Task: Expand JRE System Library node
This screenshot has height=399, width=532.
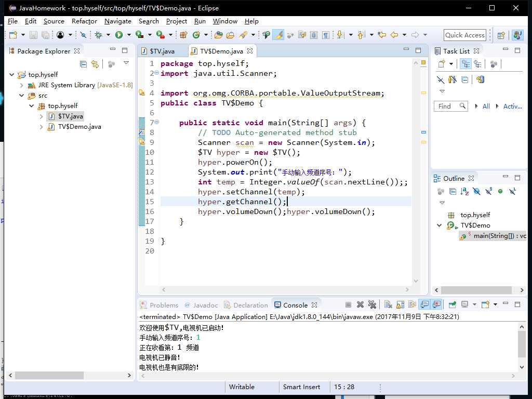Action: click(22, 85)
